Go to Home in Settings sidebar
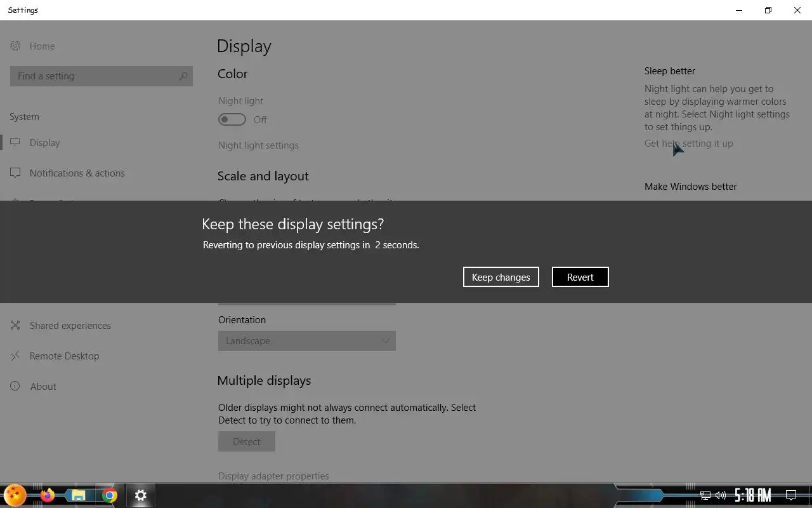The image size is (812, 508). click(x=43, y=46)
